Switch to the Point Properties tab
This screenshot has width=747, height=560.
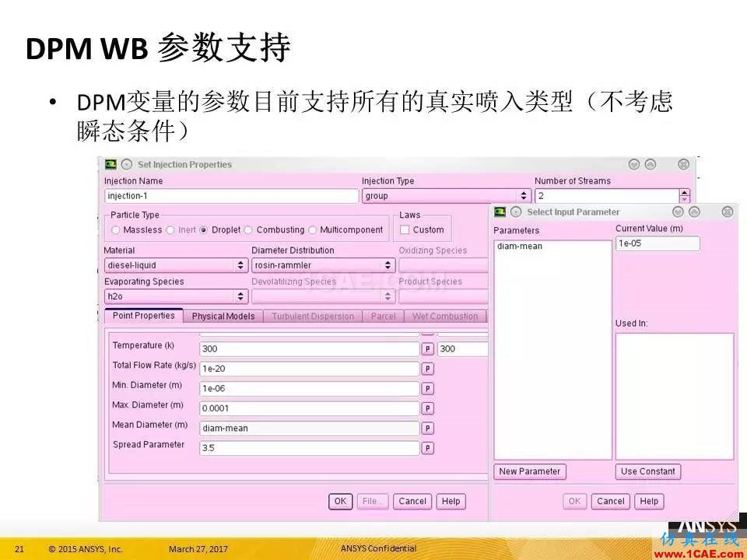click(144, 316)
